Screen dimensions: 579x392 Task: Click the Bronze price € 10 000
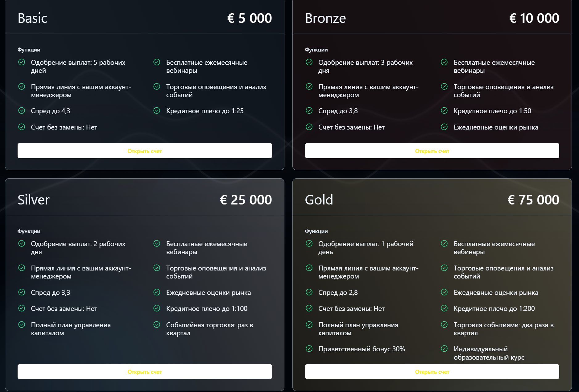[534, 18]
